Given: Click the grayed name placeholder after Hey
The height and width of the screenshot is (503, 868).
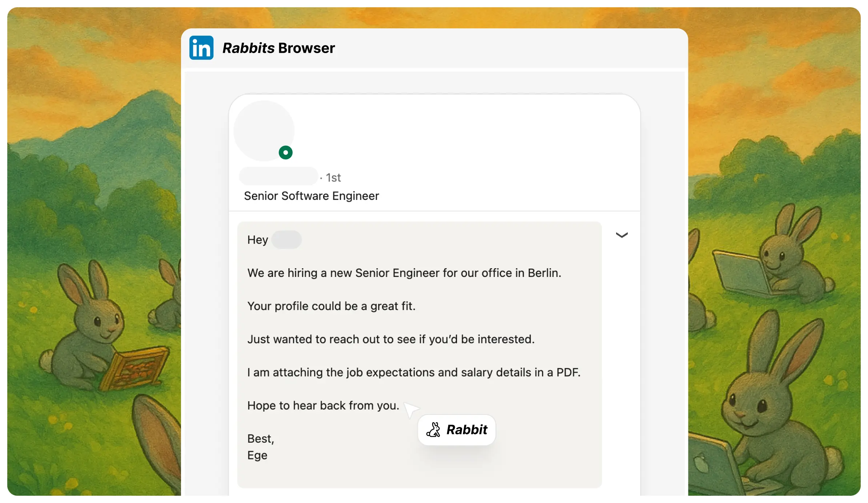Looking at the screenshot, I should [286, 239].
